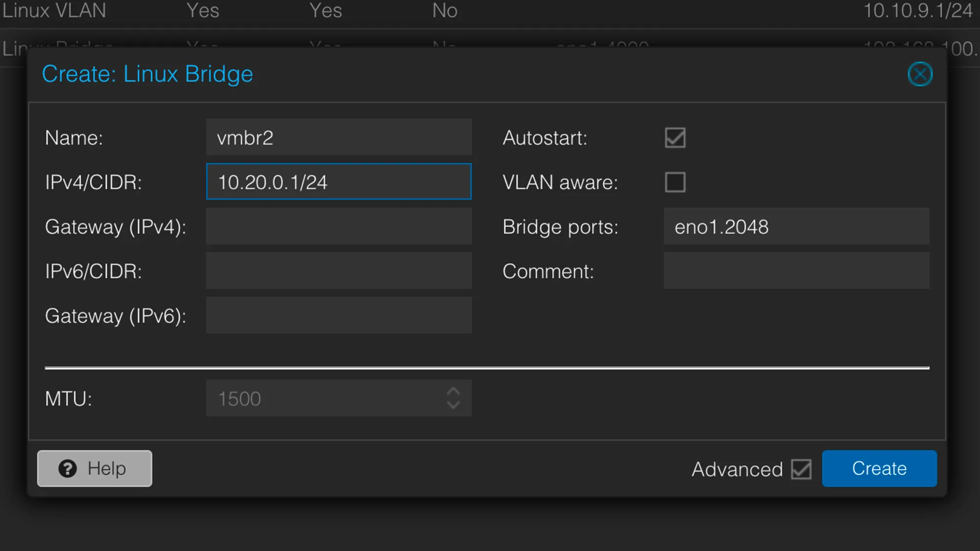Click the Help button
980x551 pixels.
pos(94,468)
